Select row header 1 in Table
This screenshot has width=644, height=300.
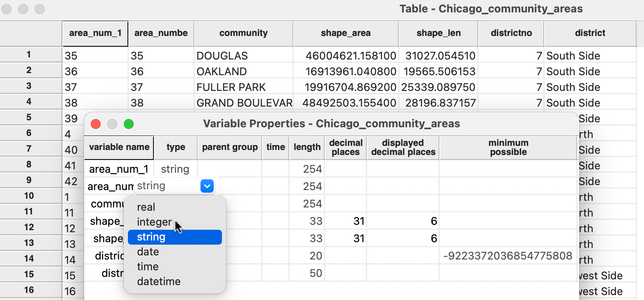coord(31,55)
